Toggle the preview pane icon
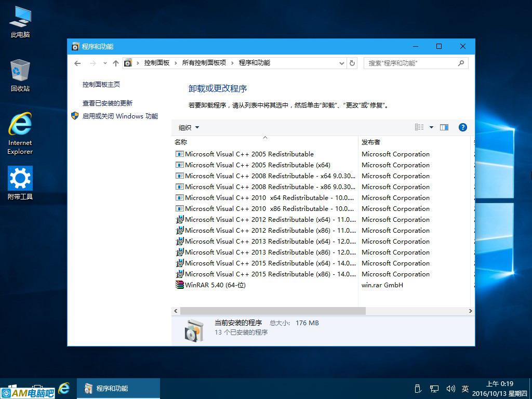This screenshot has height=399, width=532. click(444, 127)
